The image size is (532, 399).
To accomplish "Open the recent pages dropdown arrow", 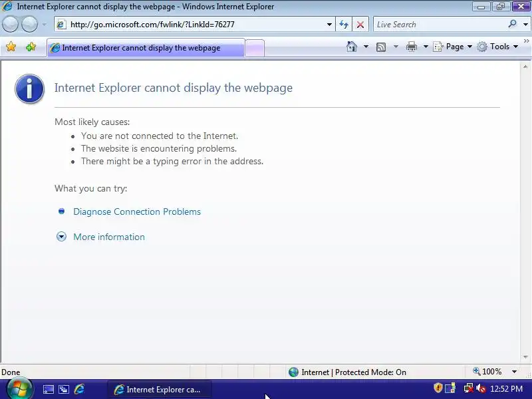I will point(45,25).
